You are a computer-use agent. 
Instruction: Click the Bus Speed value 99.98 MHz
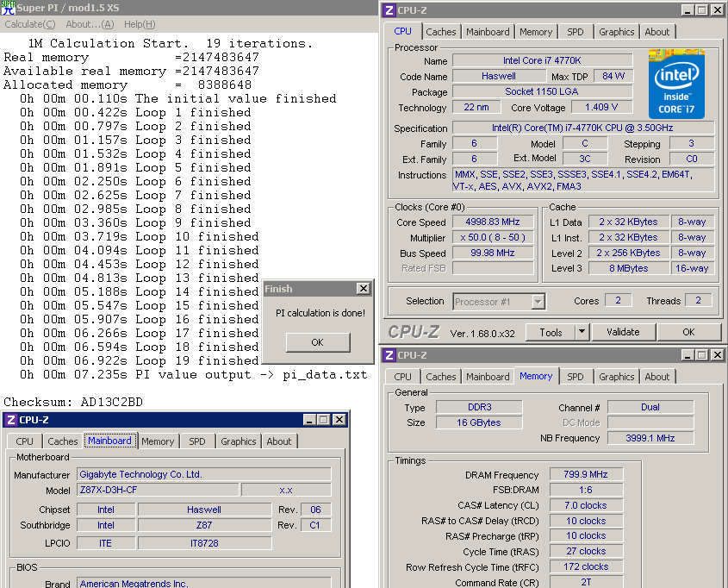click(x=493, y=253)
